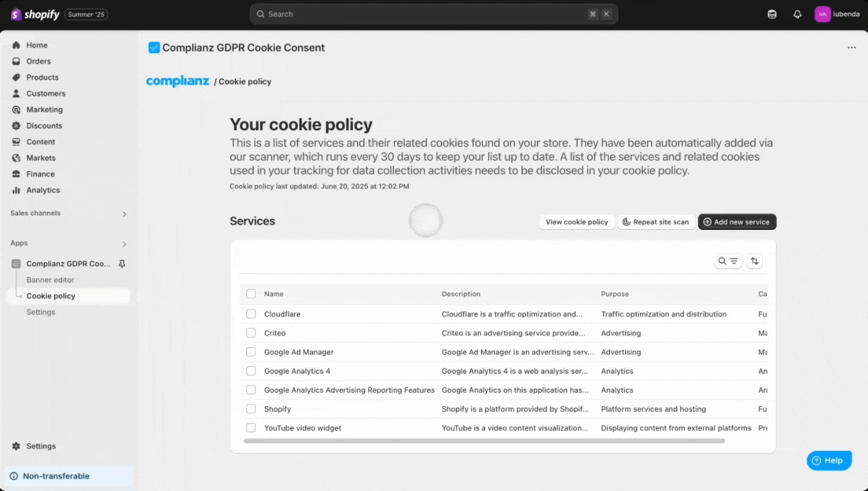Click Add new service button

(737, 222)
